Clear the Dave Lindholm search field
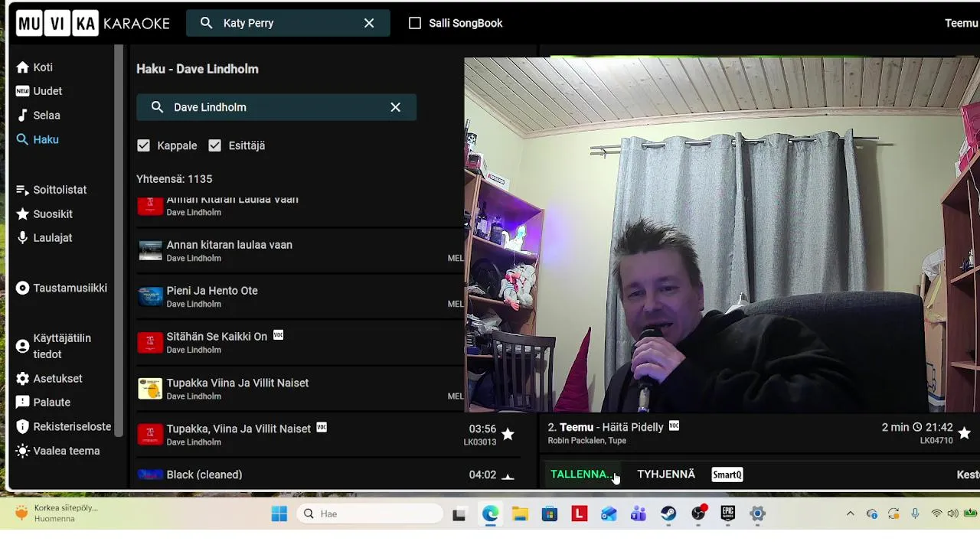 [x=395, y=107]
